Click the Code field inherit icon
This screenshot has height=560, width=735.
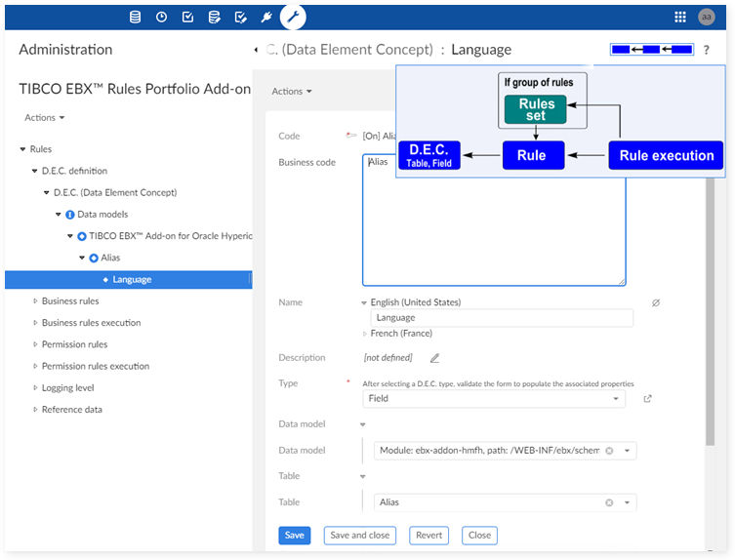(351, 136)
